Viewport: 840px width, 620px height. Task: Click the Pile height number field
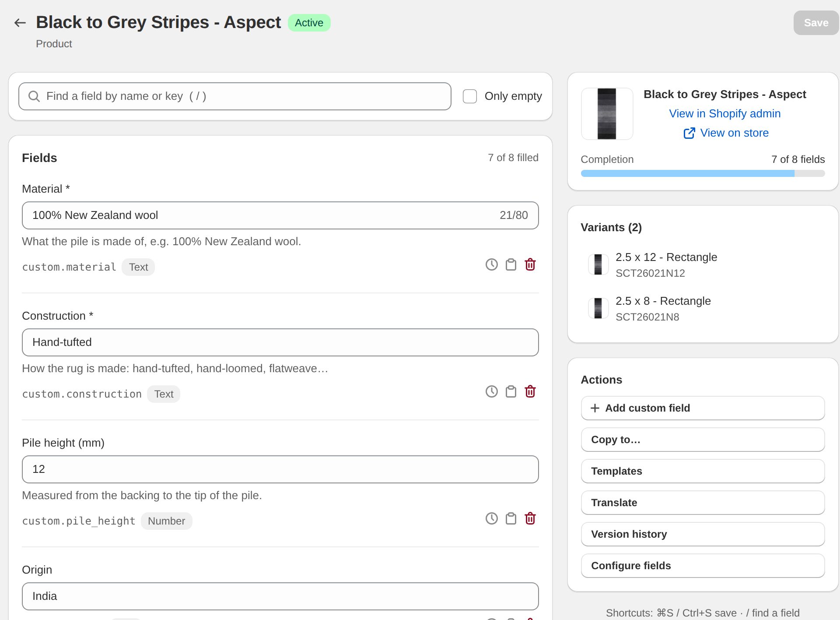[x=280, y=469]
